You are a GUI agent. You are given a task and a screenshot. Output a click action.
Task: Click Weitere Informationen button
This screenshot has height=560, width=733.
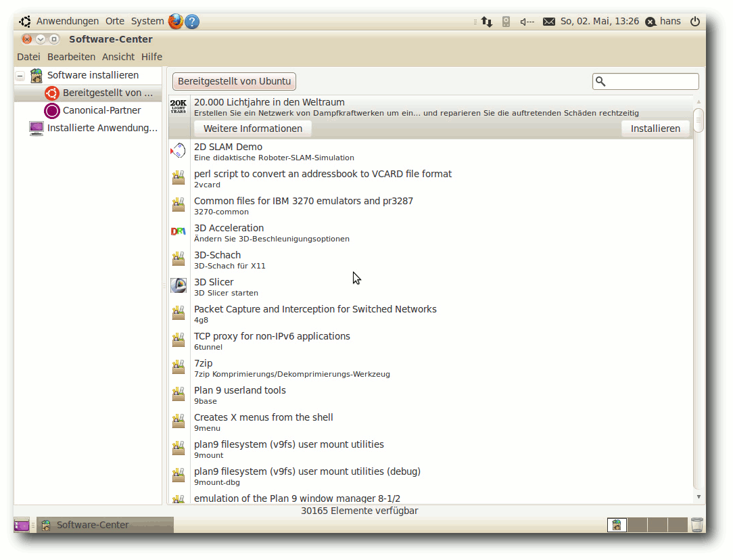pyautogui.click(x=253, y=129)
